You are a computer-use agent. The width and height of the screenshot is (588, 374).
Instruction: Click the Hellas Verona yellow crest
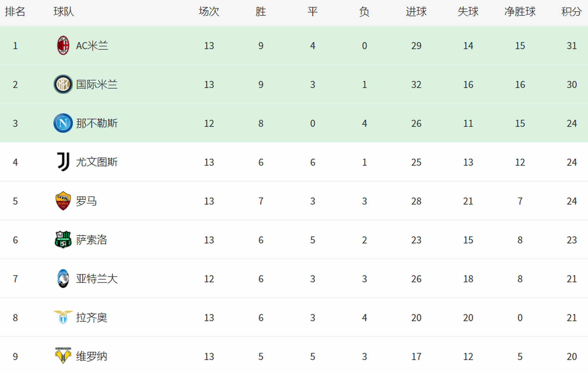pos(63,356)
